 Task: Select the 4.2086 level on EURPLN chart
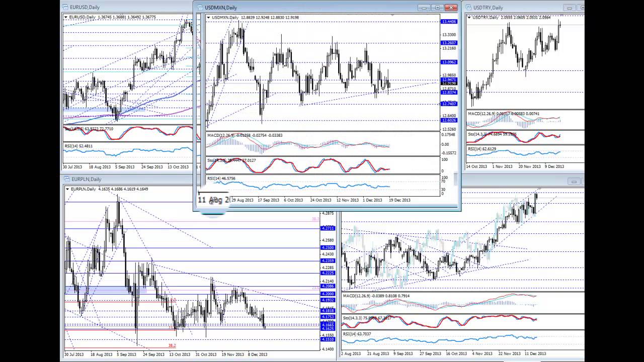point(328,286)
